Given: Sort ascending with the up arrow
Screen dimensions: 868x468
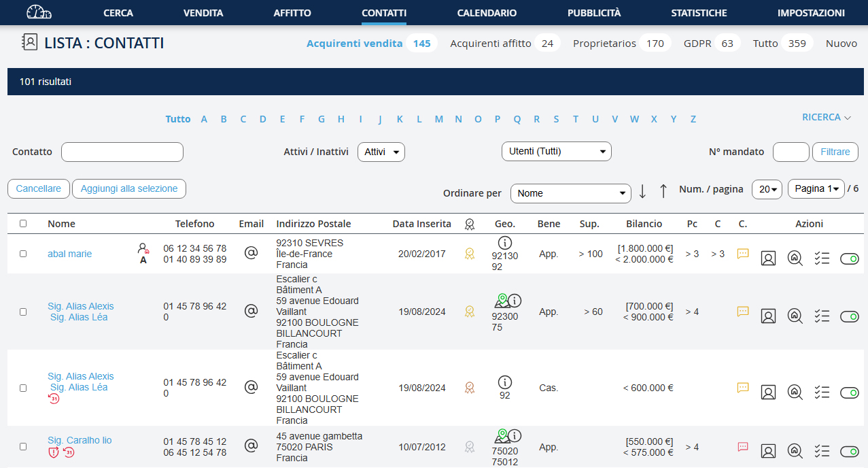Looking at the screenshot, I should [663, 192].
